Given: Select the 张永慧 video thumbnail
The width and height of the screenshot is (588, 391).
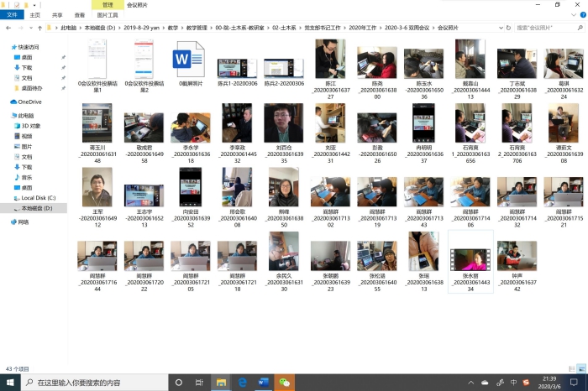Looking at the screenshot, I should [x=468, y=262].
